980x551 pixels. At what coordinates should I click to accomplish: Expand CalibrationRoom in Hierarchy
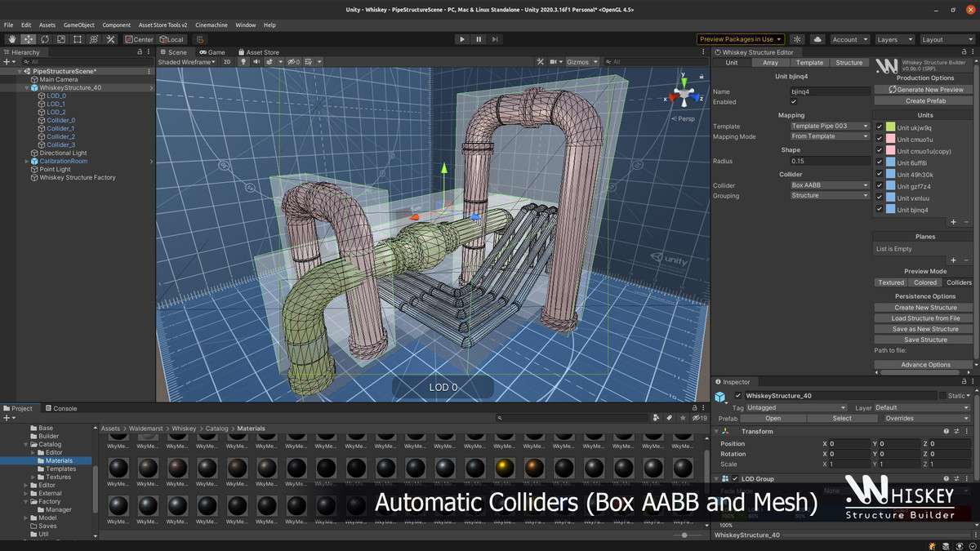pyautogui.click(x=27, y=161)
